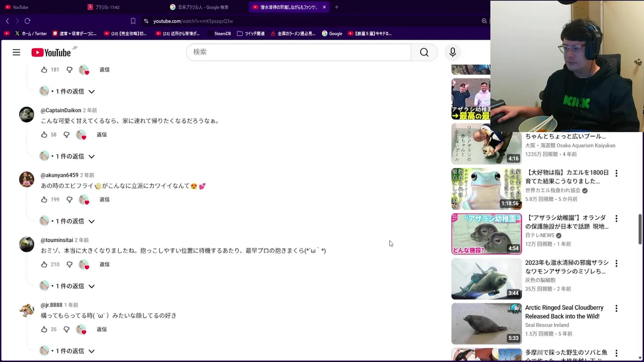Open the アザラシ幼稚園 4:54 video thumbnail
Image resolution: width=644 pixels, height=362 pixels.
tap(486, 234)
